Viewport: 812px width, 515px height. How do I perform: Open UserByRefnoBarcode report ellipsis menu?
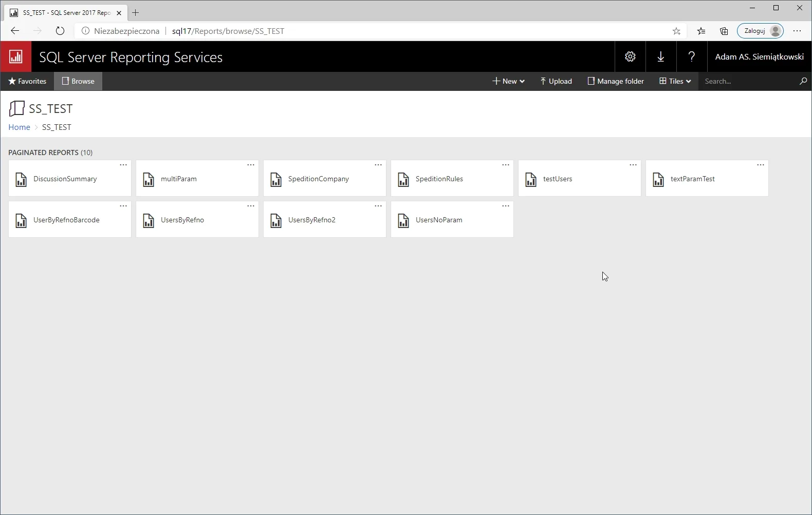click(123, 206)
